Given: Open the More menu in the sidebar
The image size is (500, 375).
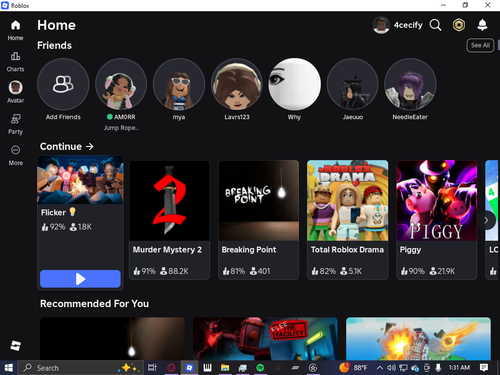Looking at the screenshot, I should point(15,155).
